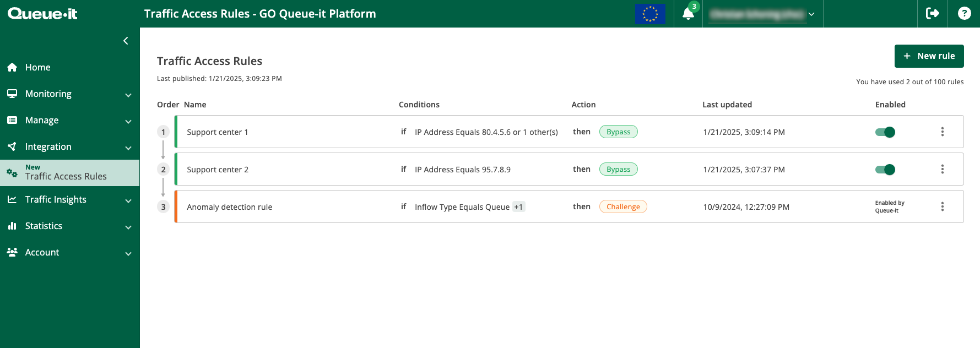Open more options for Support center 2

[943, 169]
